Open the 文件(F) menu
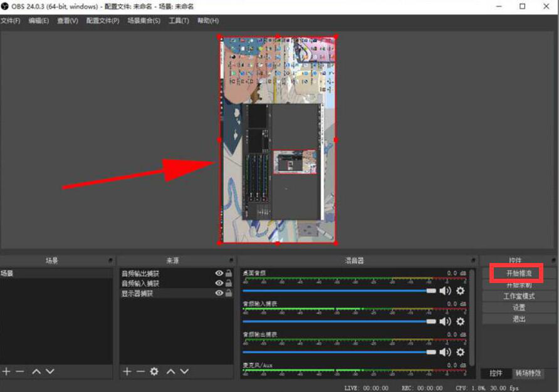This screenshot has height=392, width=559. pyautogui.click(x=10, y=21)
